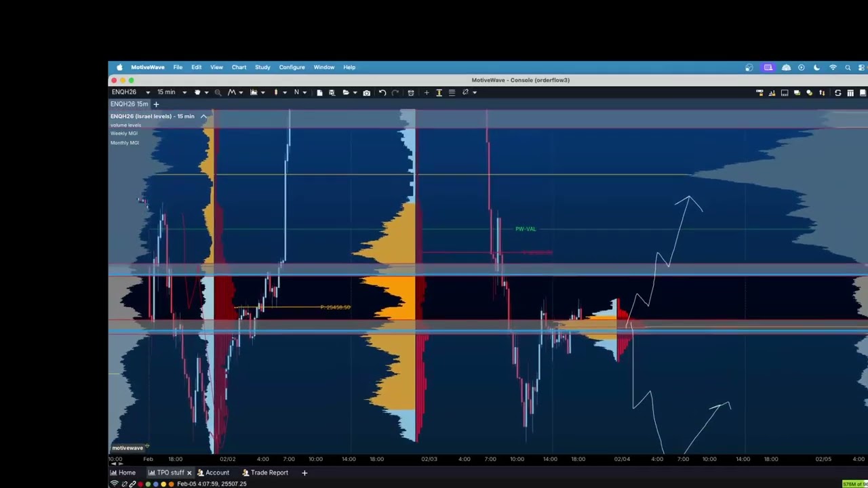The height and width of the screenshot is (488, 868).
Task: Undo the last action
Action: (x=382, y=93)
